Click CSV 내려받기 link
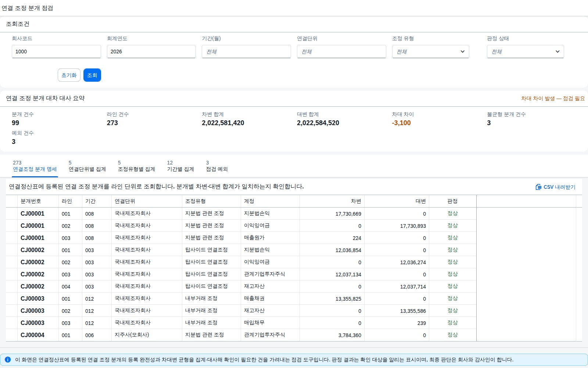Viewport: 588px width, 368px height. click(x=555, y=187)
